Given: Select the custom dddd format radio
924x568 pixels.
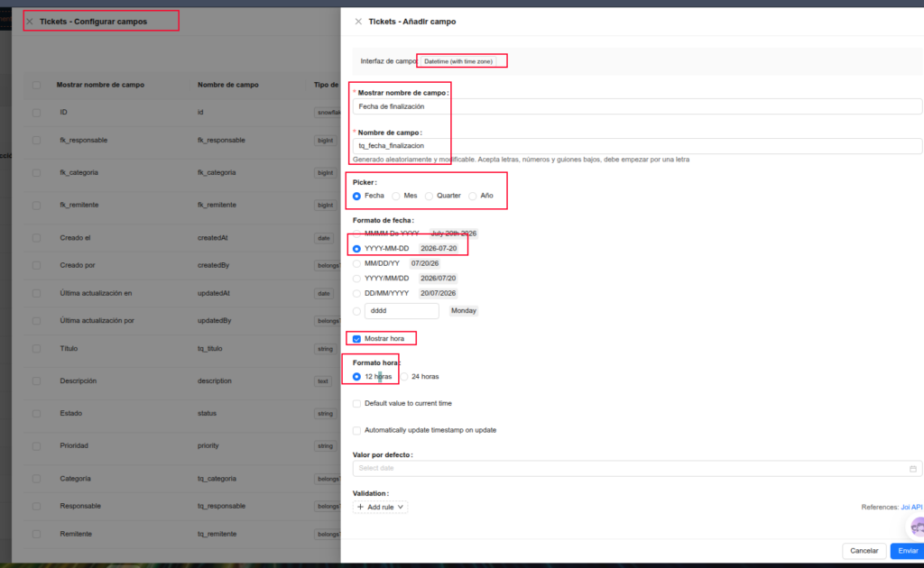Looking at the screenshot, I should pos(356,311).
